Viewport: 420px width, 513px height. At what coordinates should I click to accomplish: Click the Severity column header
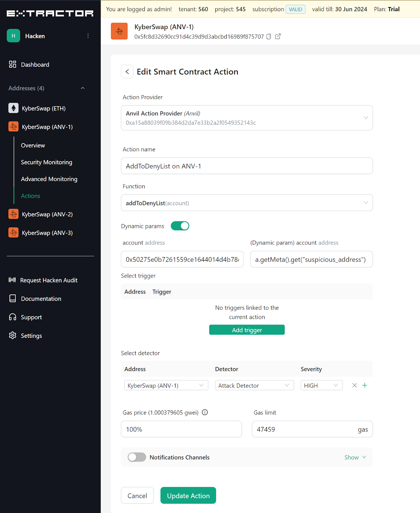pos(311,369)
